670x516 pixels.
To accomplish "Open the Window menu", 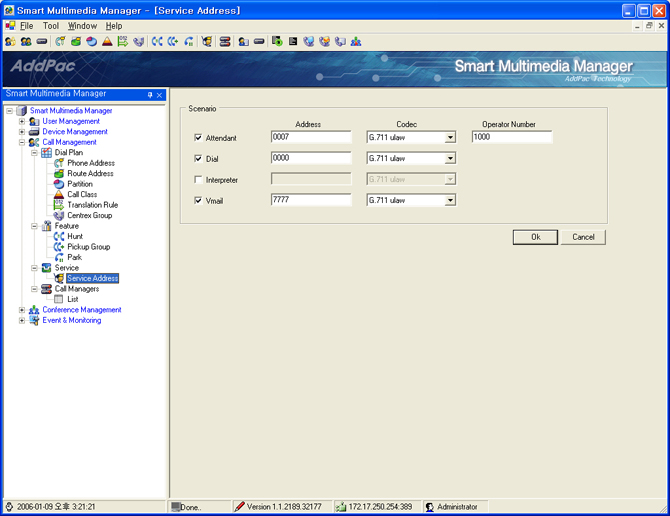I will pos(82,26).
